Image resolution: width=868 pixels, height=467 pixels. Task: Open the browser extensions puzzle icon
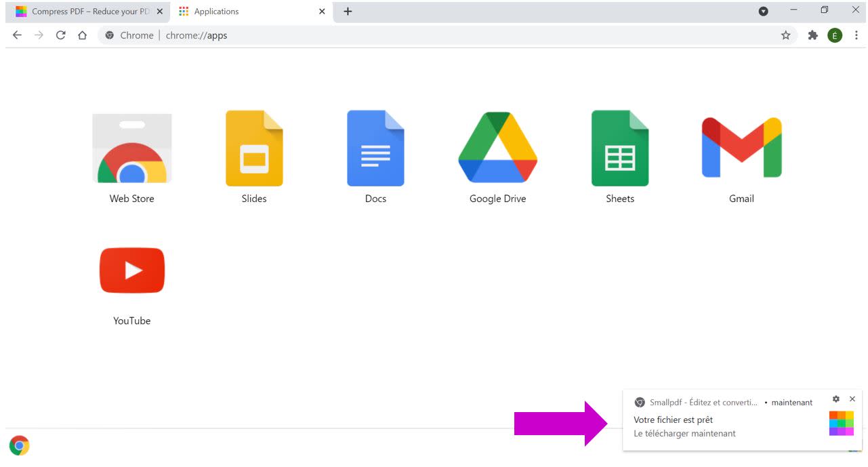[812, 35]
